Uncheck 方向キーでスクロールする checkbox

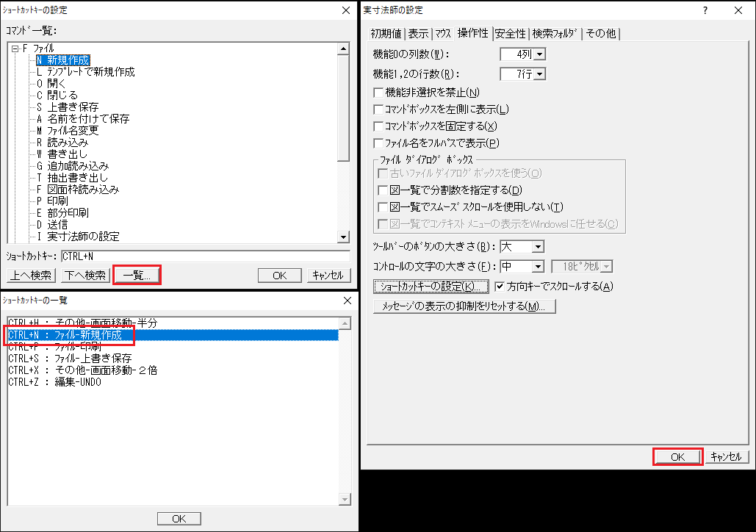tap(500, 287)
